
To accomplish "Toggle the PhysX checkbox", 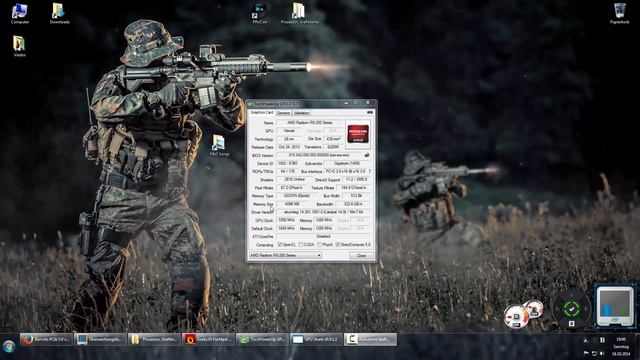I will 320,244.
